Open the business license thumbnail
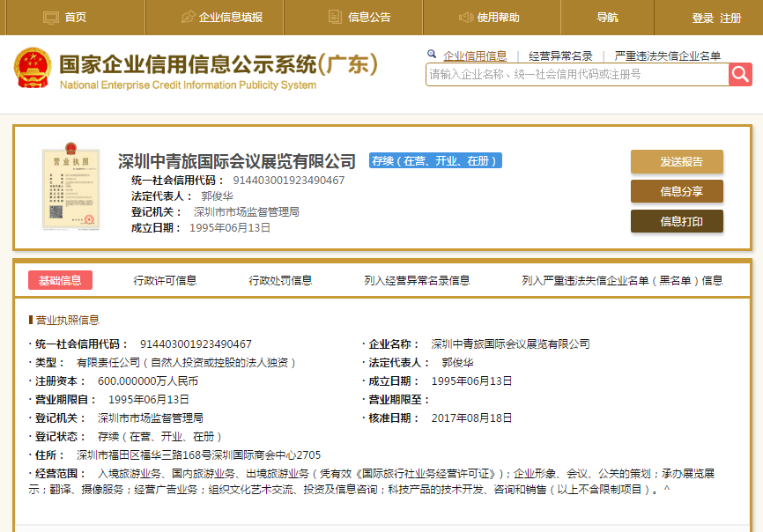The height and width of the screenshot is (532, 763). 71,187
